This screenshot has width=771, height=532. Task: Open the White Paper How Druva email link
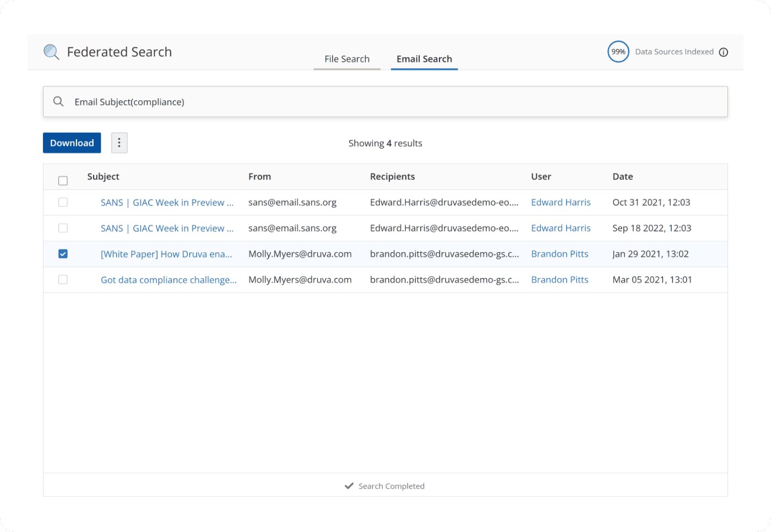pos(166,254)
